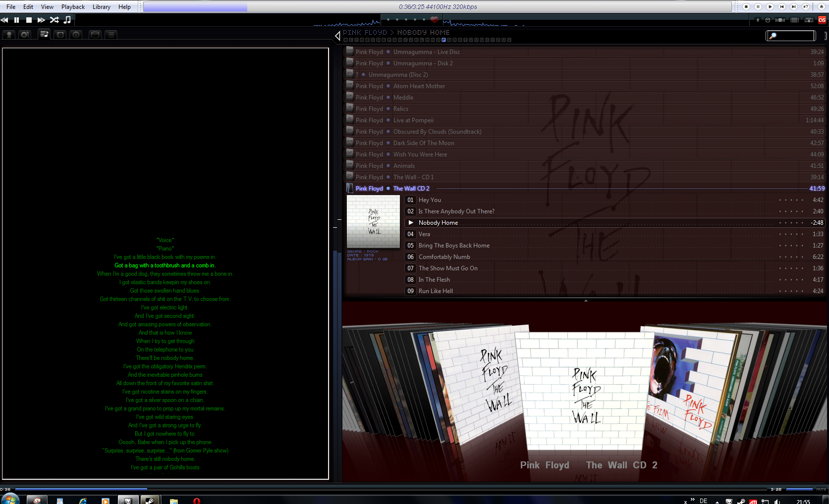Click the music note icon beside shuffle

(67, 20)
